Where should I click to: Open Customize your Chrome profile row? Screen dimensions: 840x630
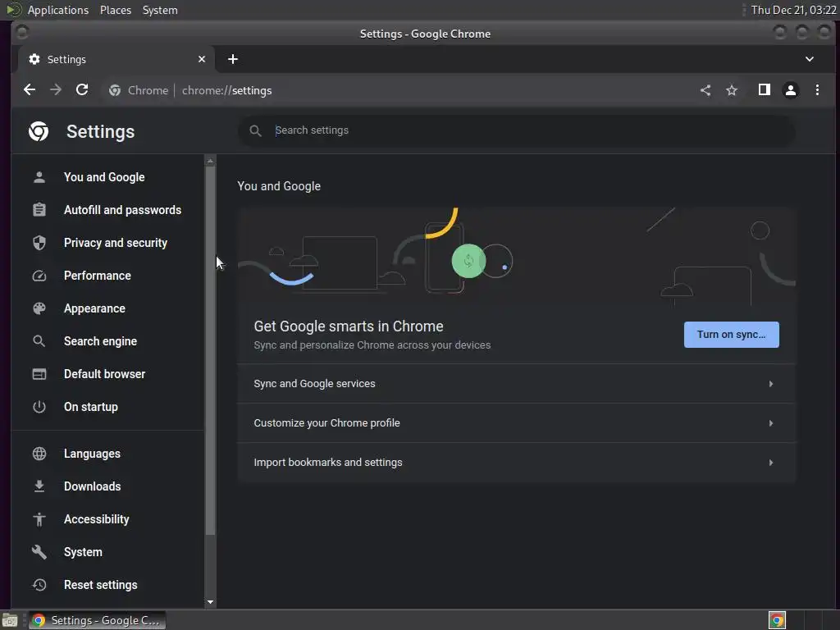coord(517,422)
